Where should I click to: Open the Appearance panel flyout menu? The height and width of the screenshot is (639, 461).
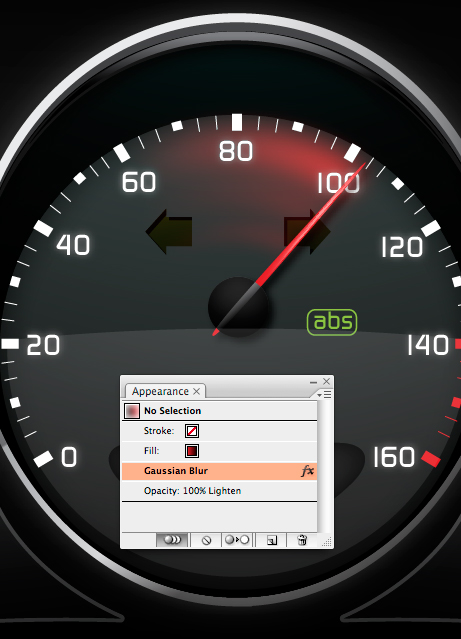pos(325,394)
